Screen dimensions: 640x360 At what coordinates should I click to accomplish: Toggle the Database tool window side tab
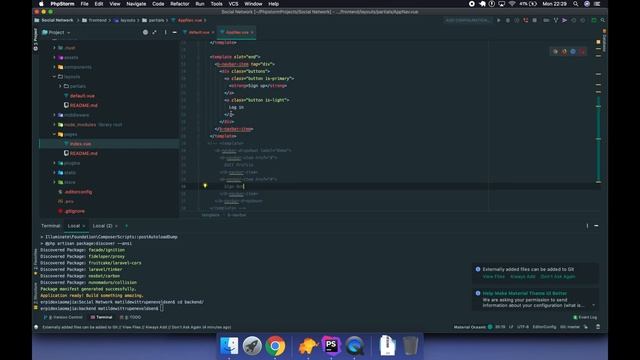click(x=604, y=41)
